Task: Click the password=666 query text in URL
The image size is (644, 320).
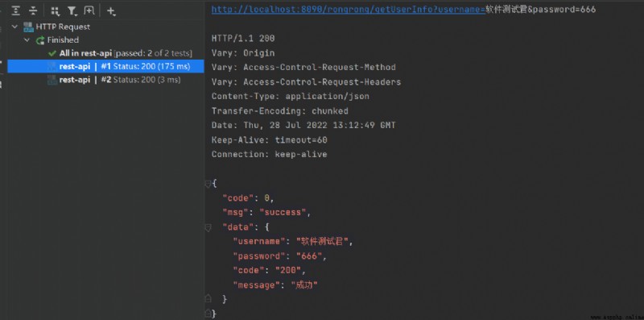Action: point(564,10)
